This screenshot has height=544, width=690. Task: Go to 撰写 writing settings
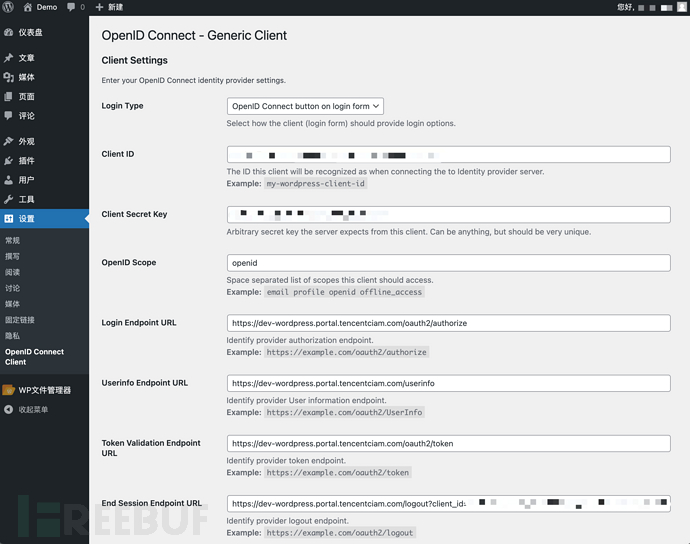pyautogui.click(x=12, y=256)
